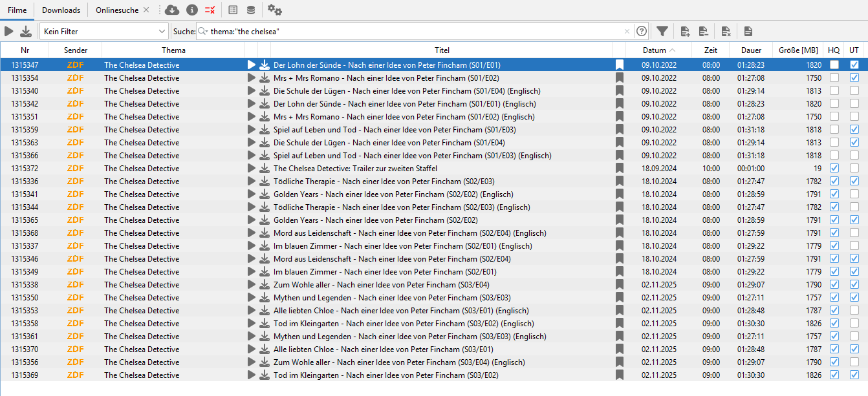Click the toolbar download film button

coord(26,31)
